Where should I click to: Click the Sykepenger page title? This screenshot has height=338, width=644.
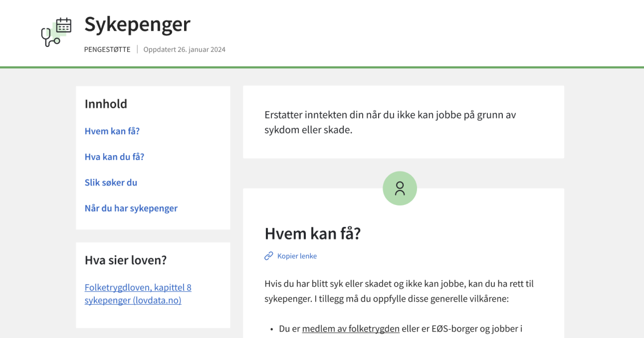click(137, 25)
